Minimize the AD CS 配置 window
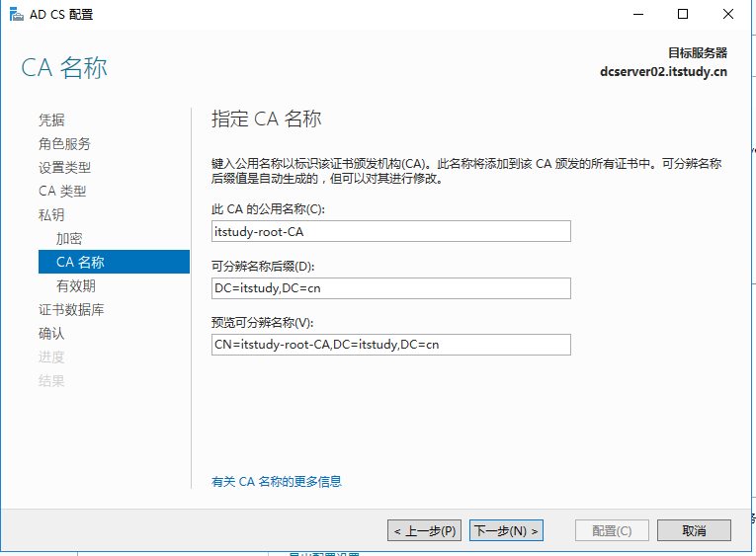Viewport: 756px width, 556px height. coord(638,15)
